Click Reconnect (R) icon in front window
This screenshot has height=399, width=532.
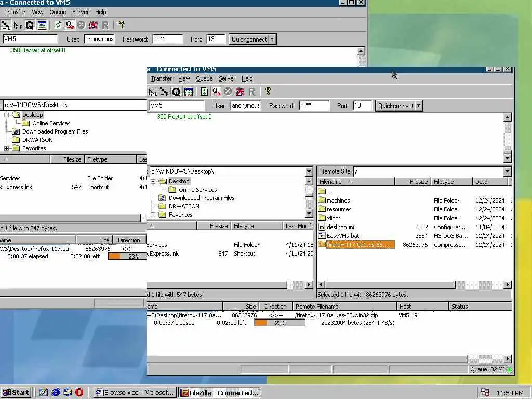coord(252,91)
